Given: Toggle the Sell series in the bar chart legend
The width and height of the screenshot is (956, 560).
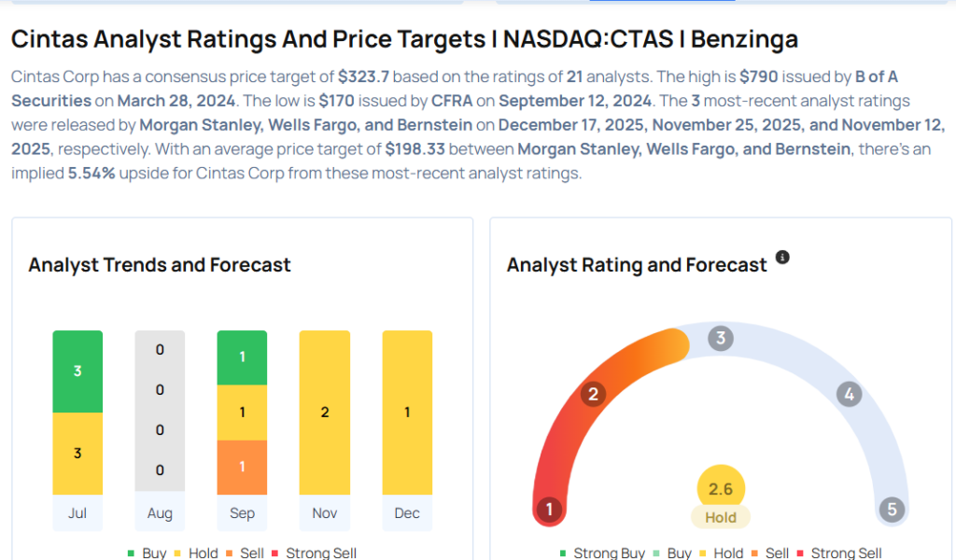Looking at the screenshot, I should point(251,553).
